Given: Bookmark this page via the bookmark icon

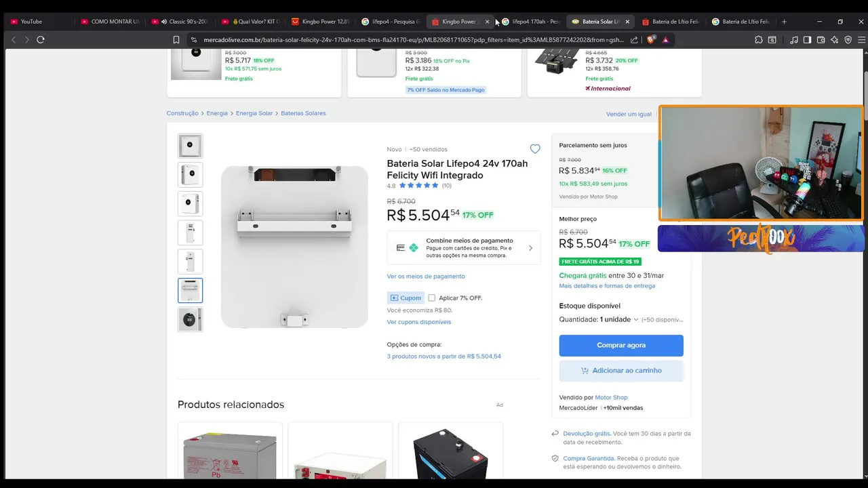Looking at the screenshot, I should click(x=176, y=40).
